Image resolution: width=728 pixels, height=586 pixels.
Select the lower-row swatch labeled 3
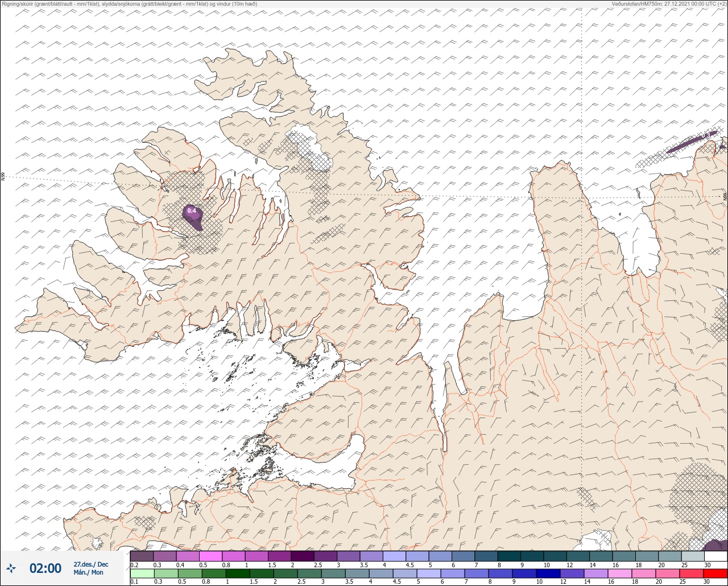(333, 573)
